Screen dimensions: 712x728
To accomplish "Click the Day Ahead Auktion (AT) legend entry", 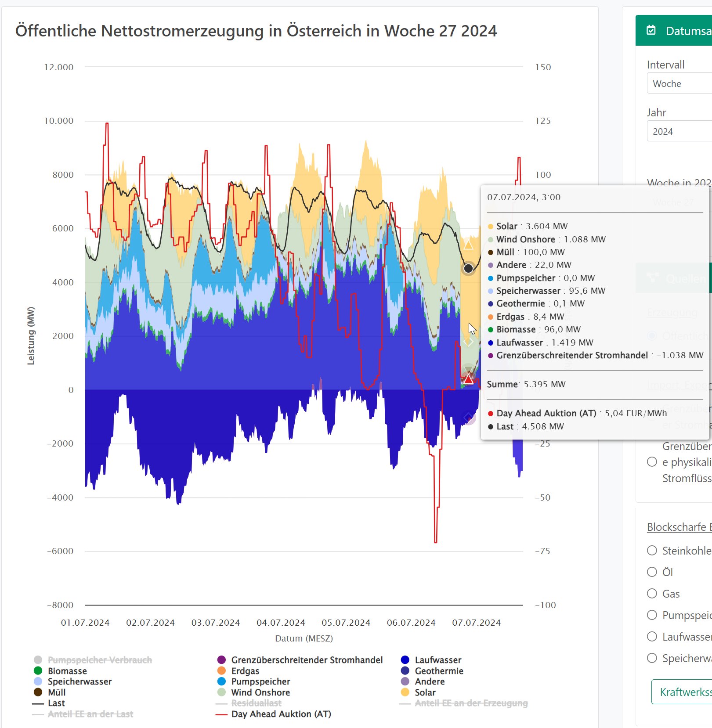I will tap(281, 714).
